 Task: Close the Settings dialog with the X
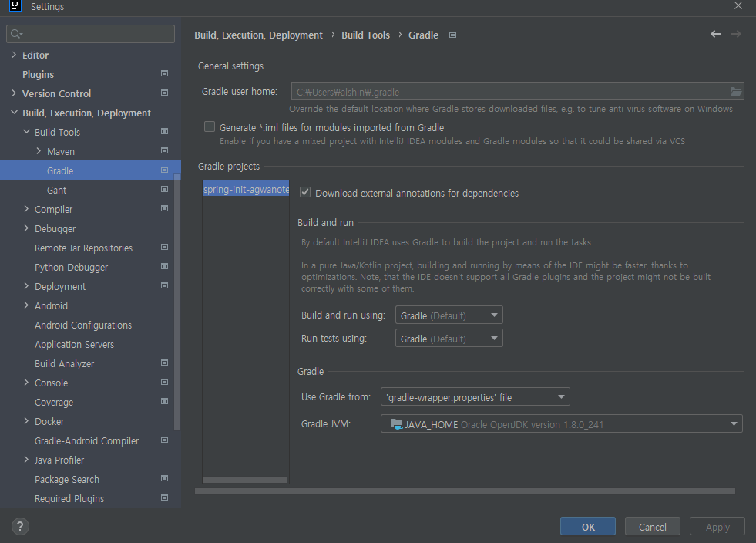(x=738, y=6)
